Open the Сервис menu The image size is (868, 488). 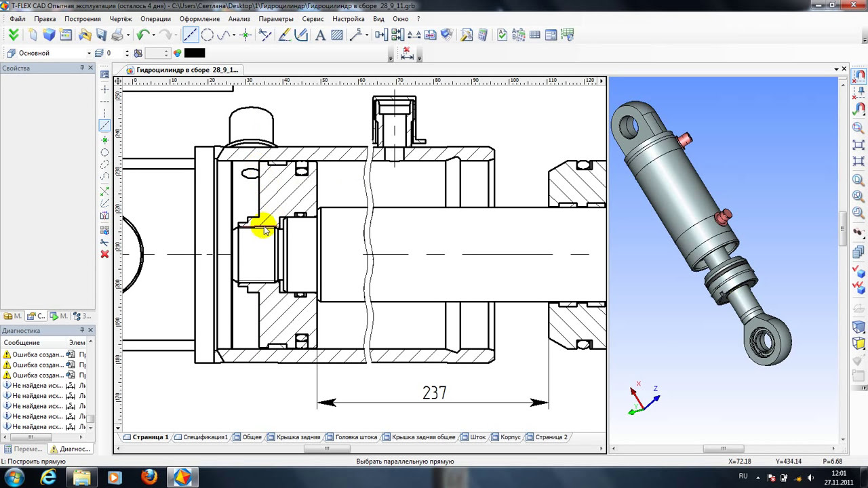click(313, 19)
